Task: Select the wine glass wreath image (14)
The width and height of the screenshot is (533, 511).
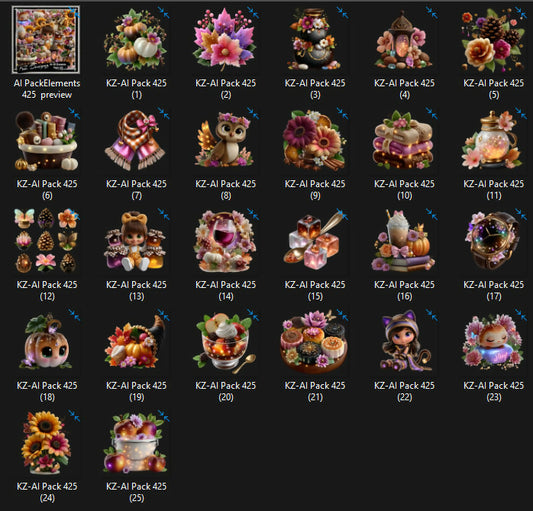Action: [225, 241]
